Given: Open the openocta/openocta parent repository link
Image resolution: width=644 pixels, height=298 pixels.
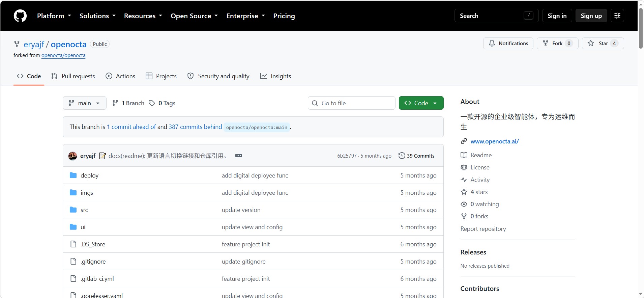Looking at the screenshot, I should (x=63, y=55).
